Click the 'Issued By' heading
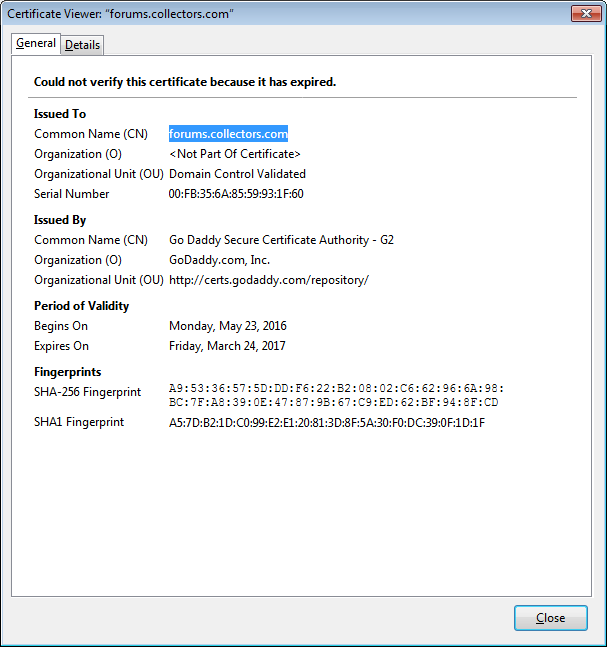 60,220
